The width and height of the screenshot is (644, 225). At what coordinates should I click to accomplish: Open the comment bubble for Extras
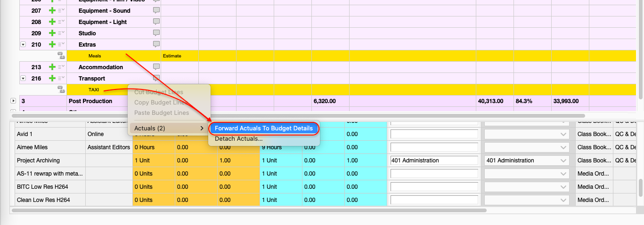[x=156, y=44]
